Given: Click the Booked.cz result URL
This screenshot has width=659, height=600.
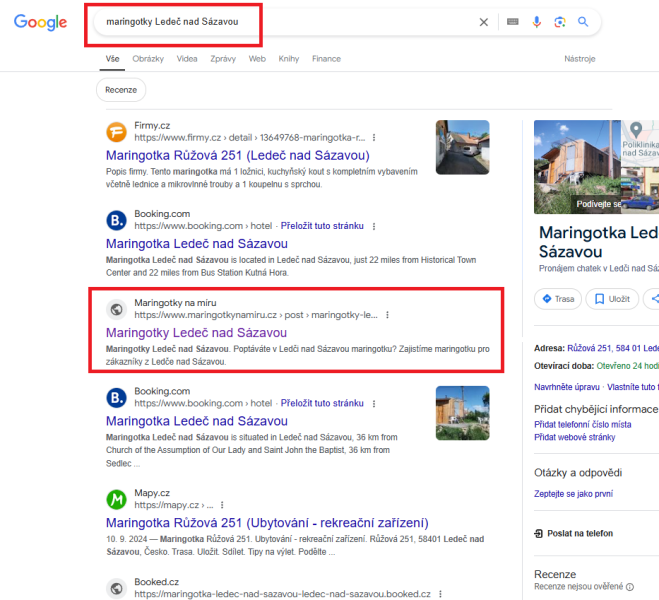Looking at the screenshot, I should pos(282,594).
